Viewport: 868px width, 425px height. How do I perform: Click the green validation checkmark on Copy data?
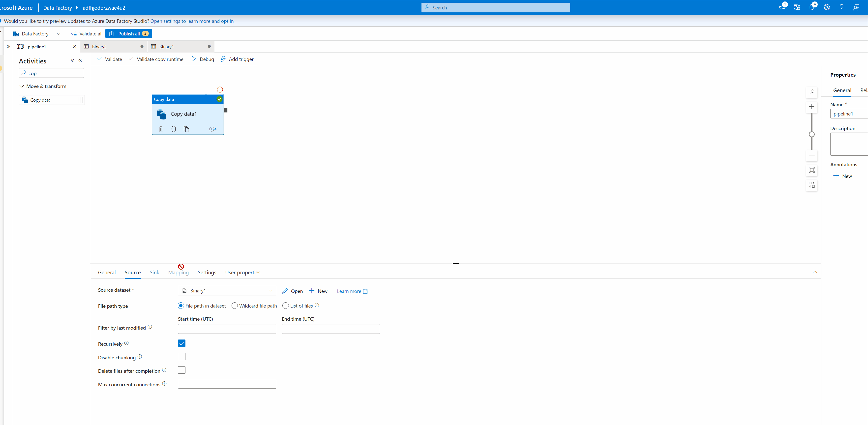pyautogui.click(x=219, y=99)
